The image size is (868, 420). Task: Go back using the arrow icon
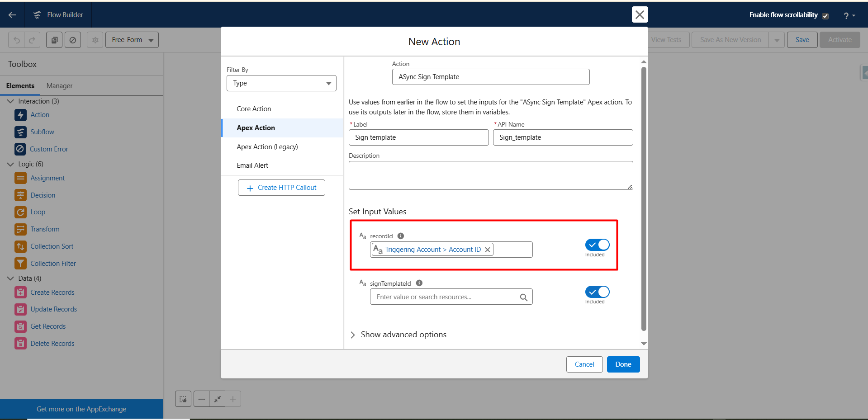[x=12, y=15]
